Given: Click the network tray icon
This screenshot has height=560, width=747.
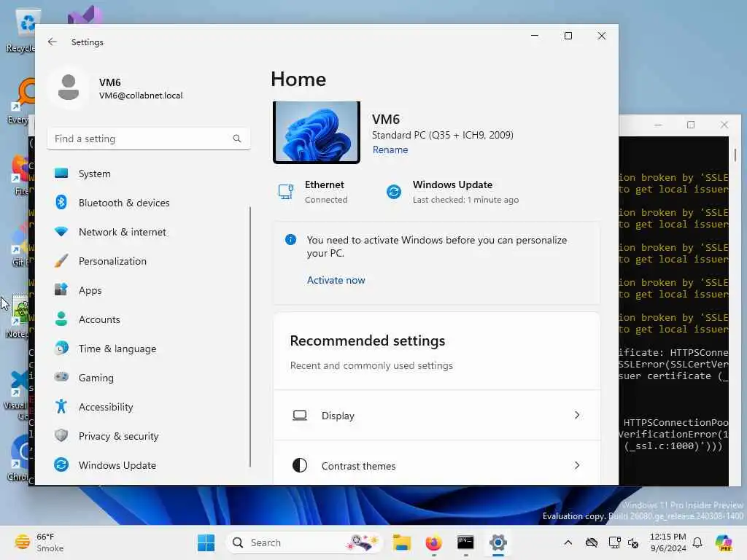Looking at the screenshot, I should point(614,542).
